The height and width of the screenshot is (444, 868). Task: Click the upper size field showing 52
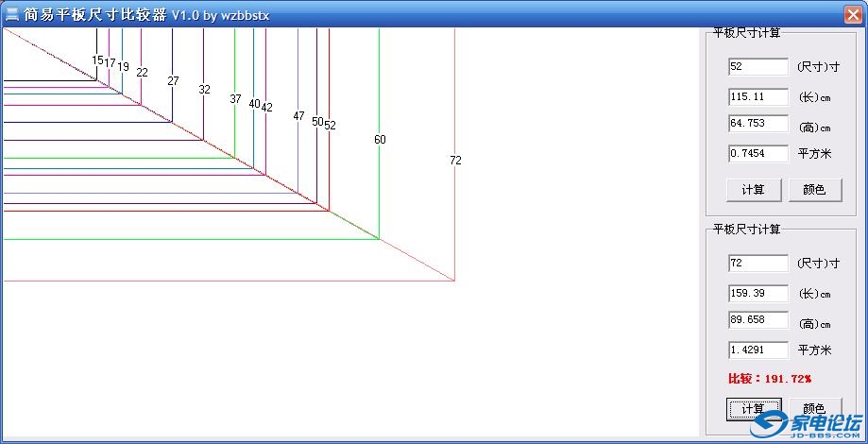click(757, 67)
